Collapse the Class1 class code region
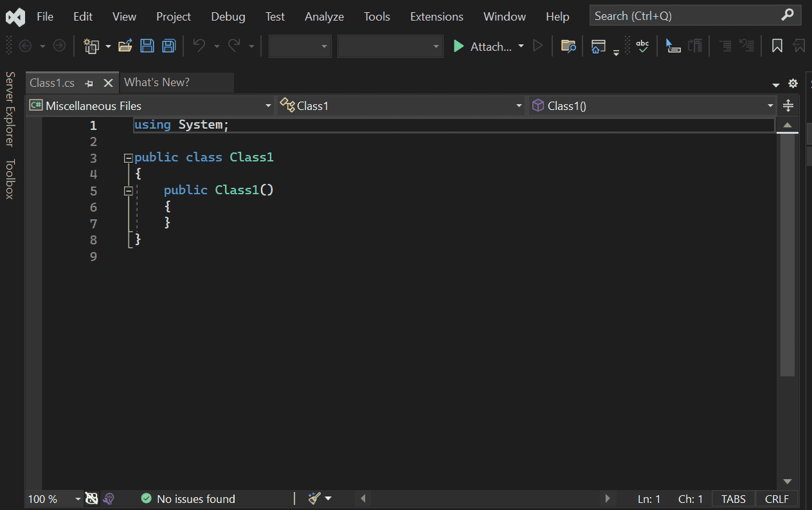The height and width of the screenshot is (510, 812). point(128,157)
